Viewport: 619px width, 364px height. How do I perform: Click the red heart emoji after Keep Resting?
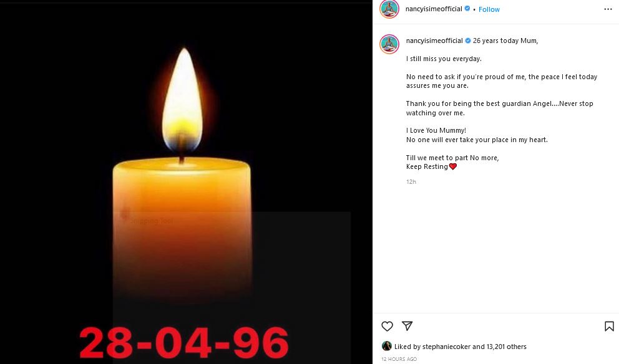(453, 166)
